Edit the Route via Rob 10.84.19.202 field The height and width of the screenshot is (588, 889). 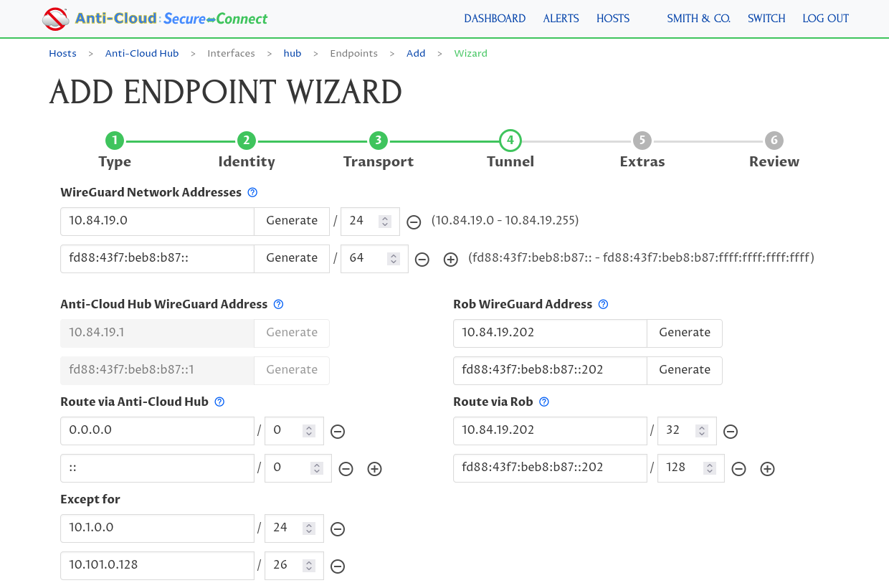point(551,430)
